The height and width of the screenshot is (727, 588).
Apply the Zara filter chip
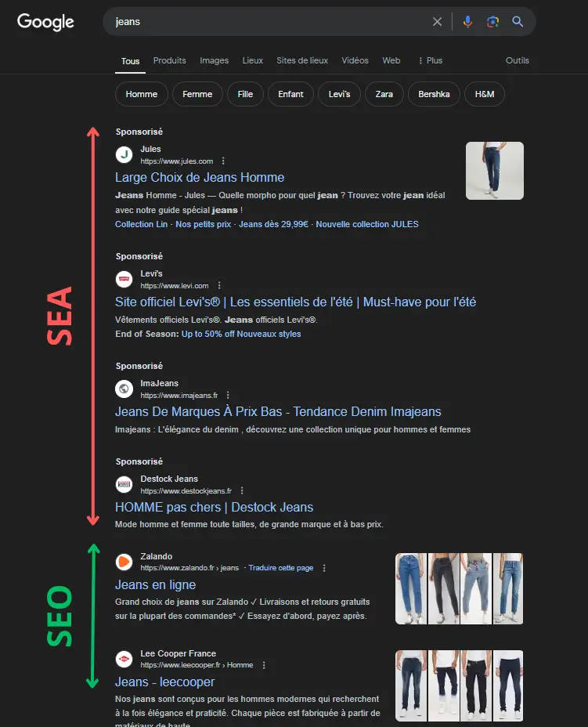(384, 94)
